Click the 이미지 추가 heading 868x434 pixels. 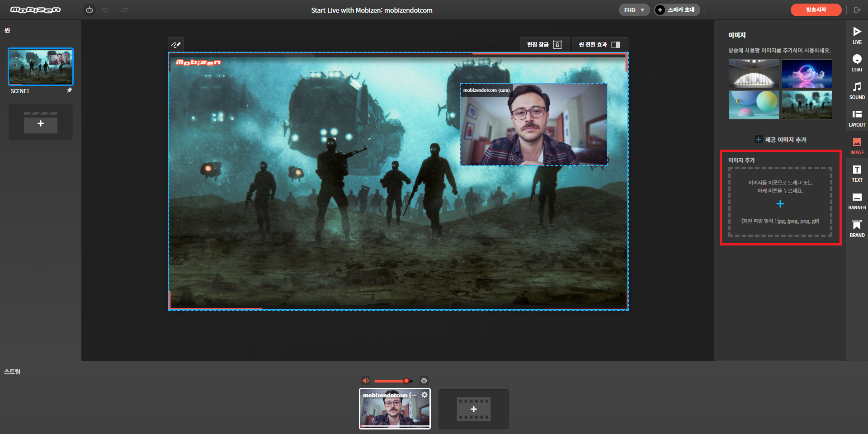tap(741, 160)
